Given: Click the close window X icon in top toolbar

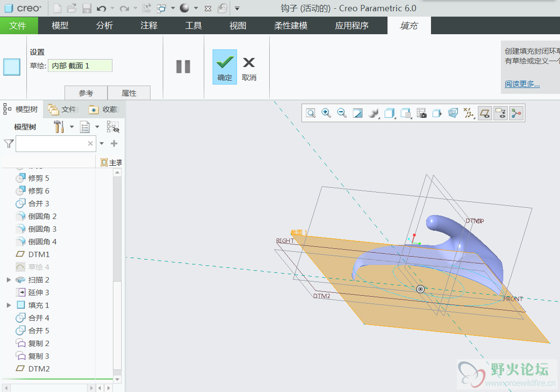Looking at the screenshot, I should click(208, 8).
